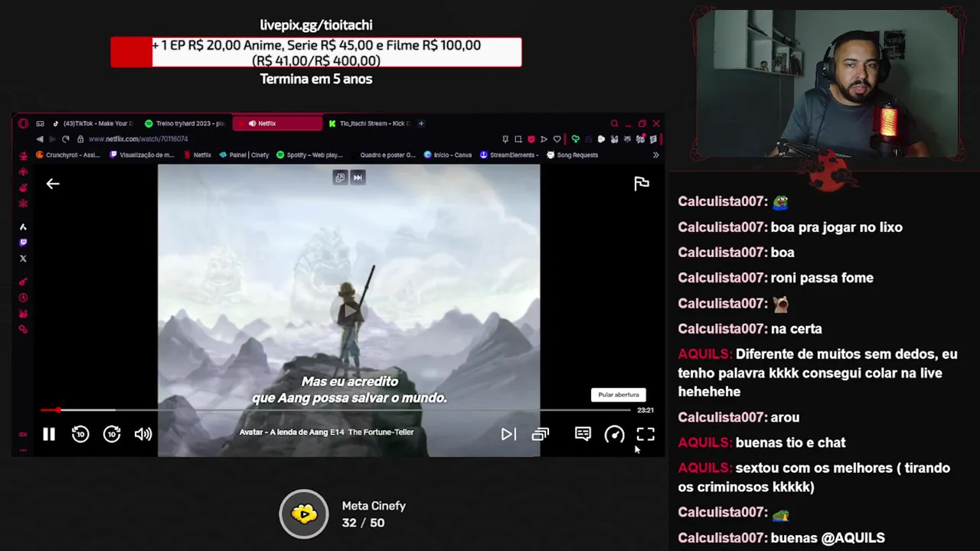The height and width of the screenshot is (551, 980).
Task: Open audio and subtitles menu
Action: (583, 435)
